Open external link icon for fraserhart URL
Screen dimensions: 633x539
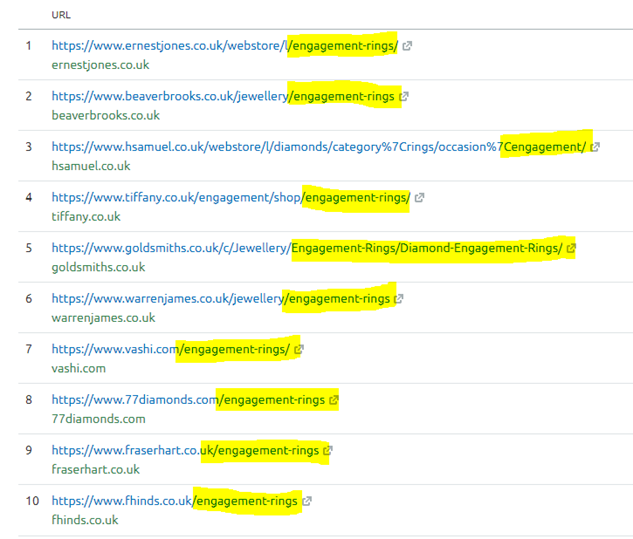[328, 451]
